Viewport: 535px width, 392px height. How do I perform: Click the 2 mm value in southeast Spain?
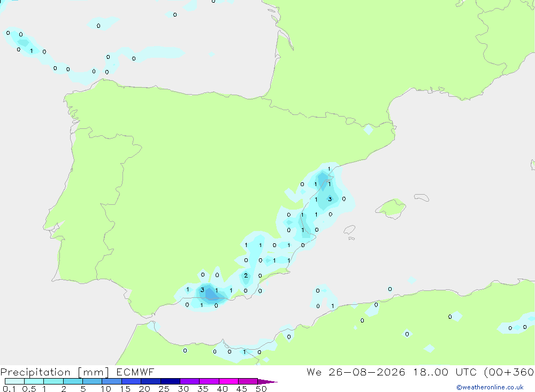pos(246,275)
